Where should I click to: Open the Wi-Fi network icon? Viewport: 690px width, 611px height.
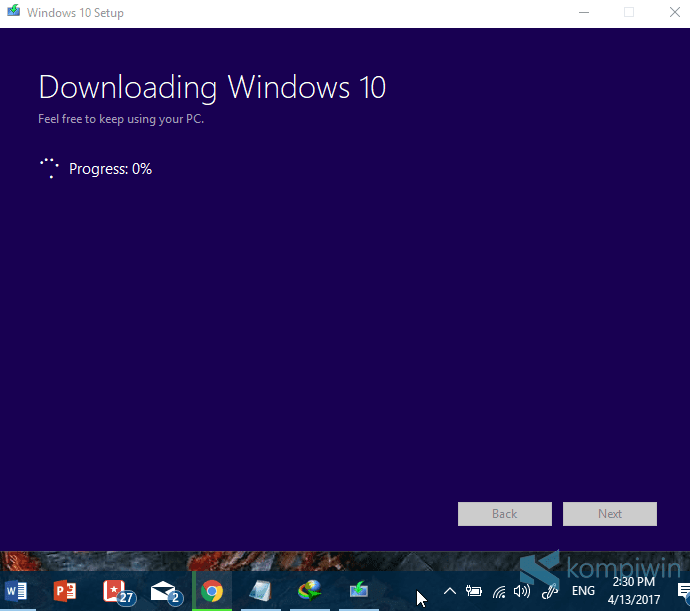pos(499,592)
